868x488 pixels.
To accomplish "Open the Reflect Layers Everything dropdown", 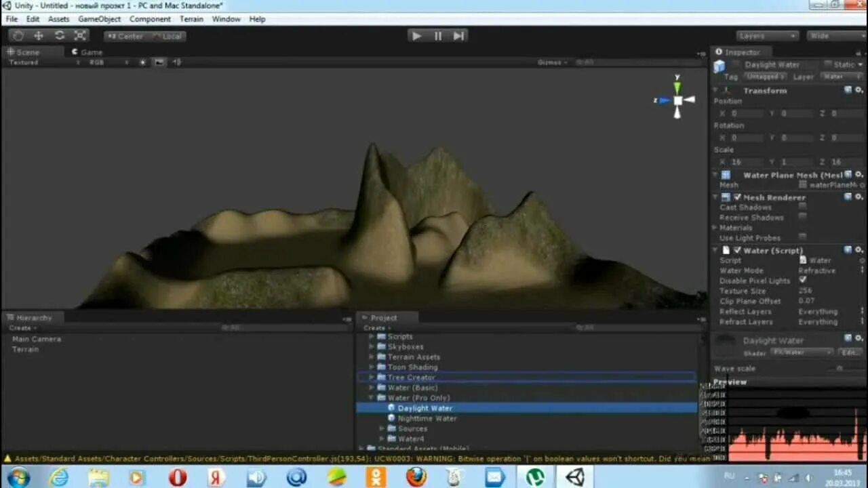I will 831,312.
